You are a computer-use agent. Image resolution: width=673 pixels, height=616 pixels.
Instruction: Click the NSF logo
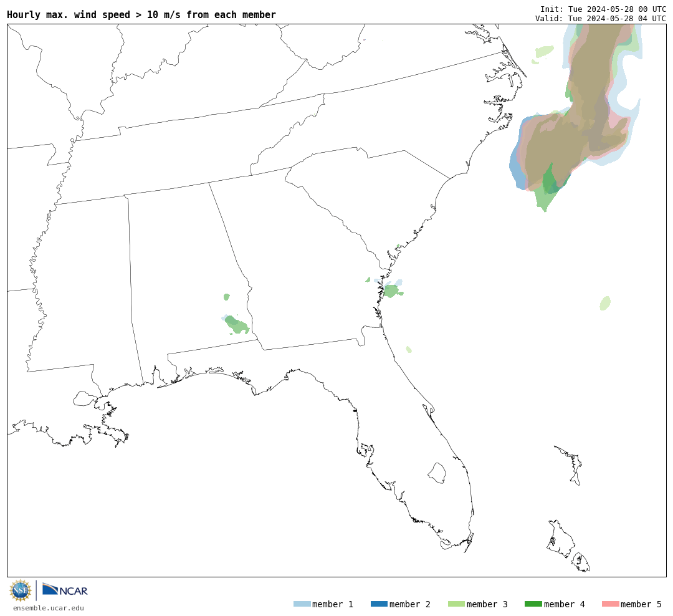[x=20, y=590]
